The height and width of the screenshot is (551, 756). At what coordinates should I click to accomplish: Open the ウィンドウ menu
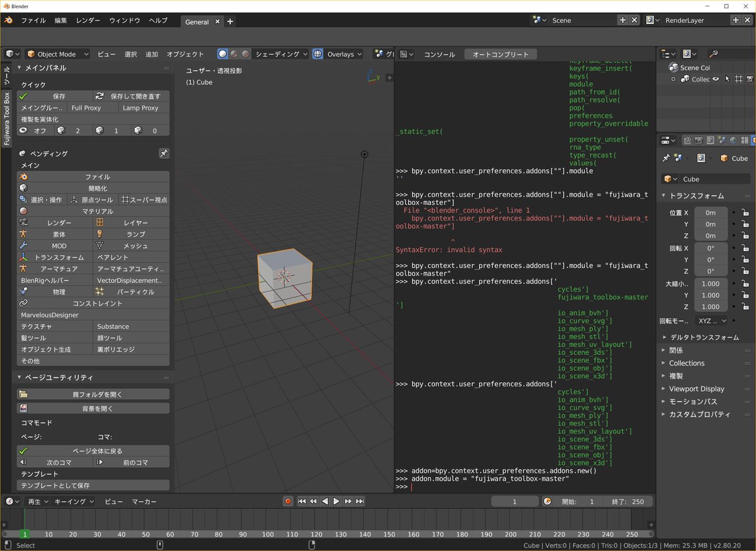(x=125, y=21)
